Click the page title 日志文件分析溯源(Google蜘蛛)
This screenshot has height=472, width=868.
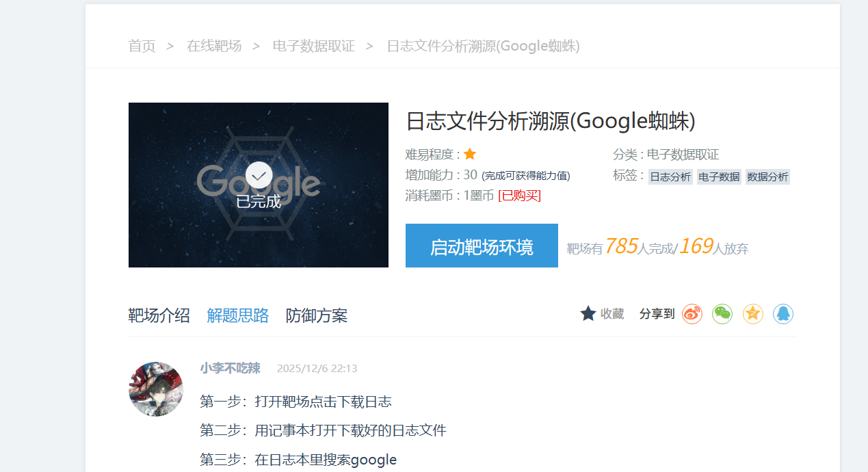pos(551,121)
